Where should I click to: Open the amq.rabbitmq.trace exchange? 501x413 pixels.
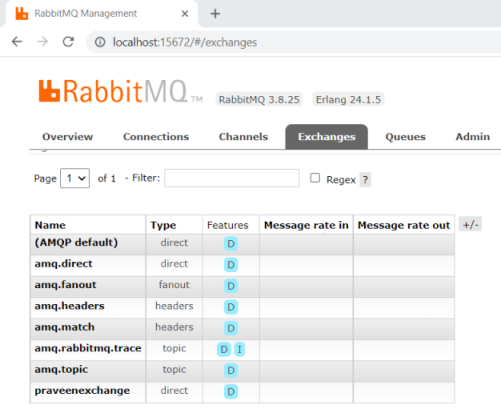pos(88,348)
